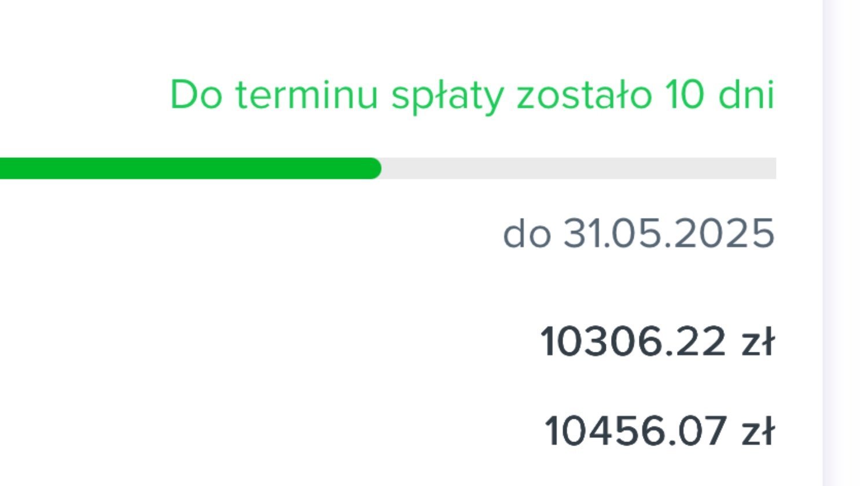Click the rounded end of the green progress fill
This screenshot has width=868, height=486.
click(x=373, y=168)
